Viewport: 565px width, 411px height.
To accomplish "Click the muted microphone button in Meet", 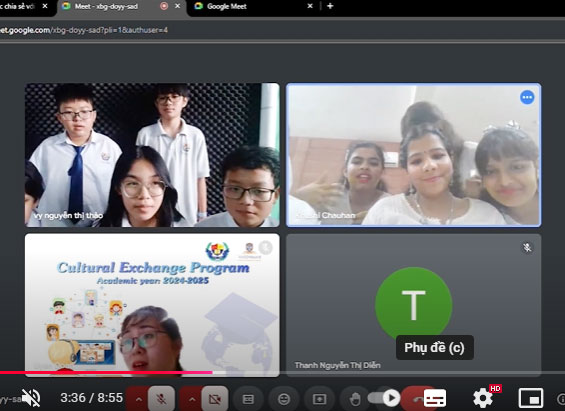I will pyautogui.click(x=161, y=399).
